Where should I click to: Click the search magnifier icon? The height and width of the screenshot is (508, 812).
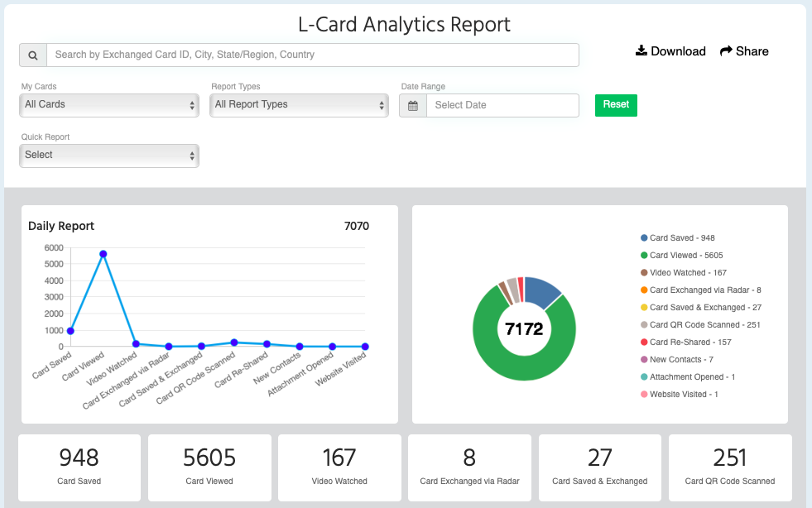32,55
